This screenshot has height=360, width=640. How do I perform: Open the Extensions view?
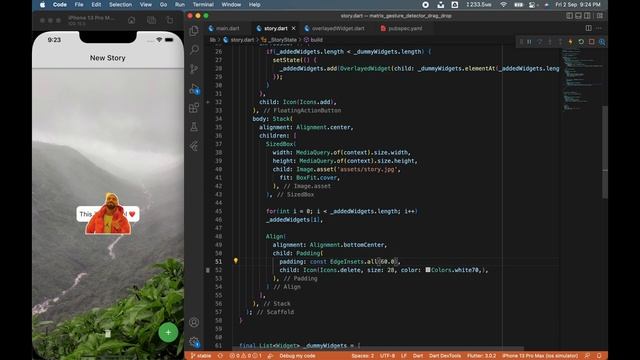(x=194, y=108)
